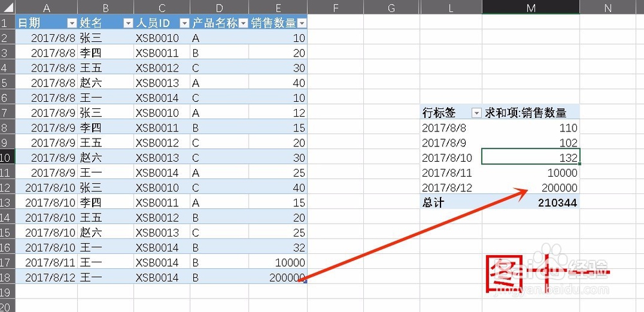Select column F header
Viewport: 644px width, 312px height.
point(336,7)
